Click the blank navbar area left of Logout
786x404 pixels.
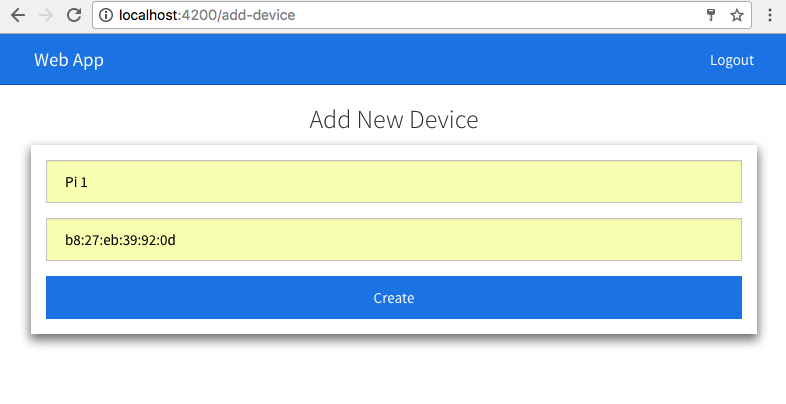click(x=400, y=60)
